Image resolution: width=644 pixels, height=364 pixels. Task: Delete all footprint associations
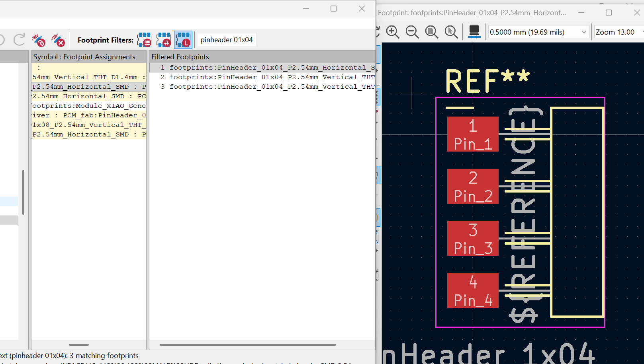(59, 40)
